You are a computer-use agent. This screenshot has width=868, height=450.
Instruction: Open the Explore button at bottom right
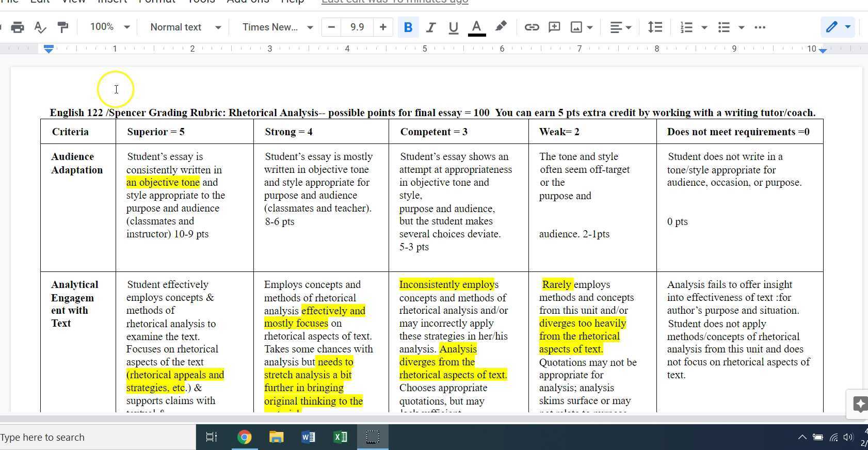coord(858,404)
